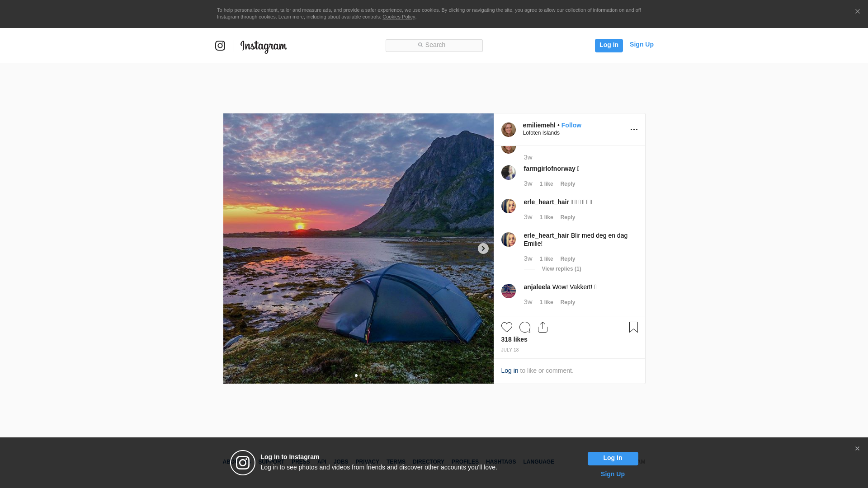Click the Log In button in bottom banner
The height and width of the screenshot is (488, 868).
[x=613, y=459]
